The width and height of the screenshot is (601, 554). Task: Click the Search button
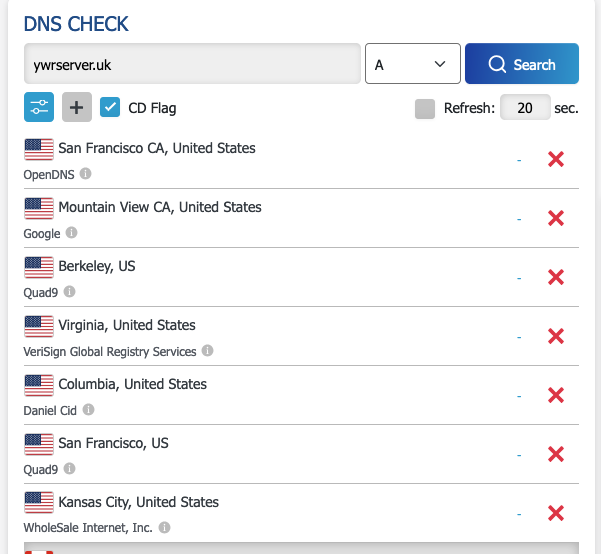522,64
